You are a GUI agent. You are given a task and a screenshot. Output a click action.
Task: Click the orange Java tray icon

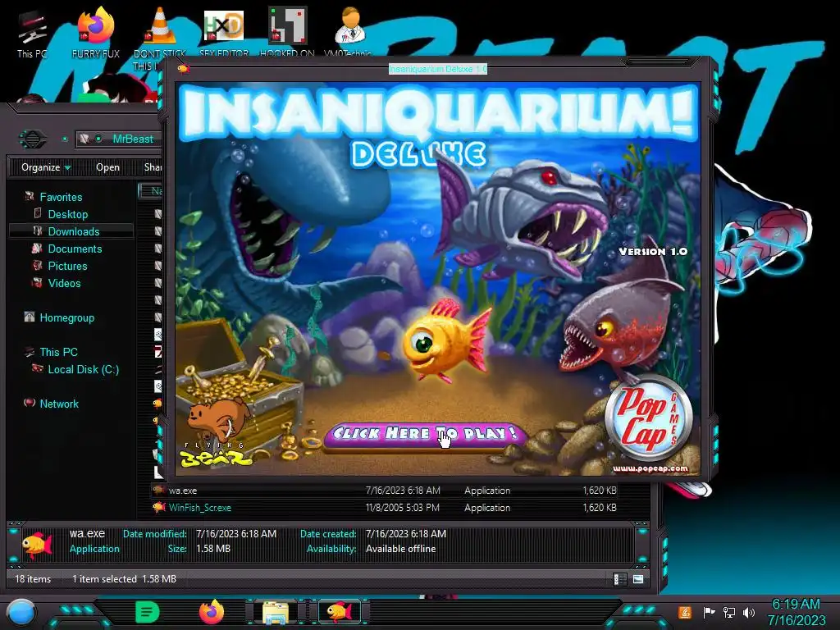684,612
